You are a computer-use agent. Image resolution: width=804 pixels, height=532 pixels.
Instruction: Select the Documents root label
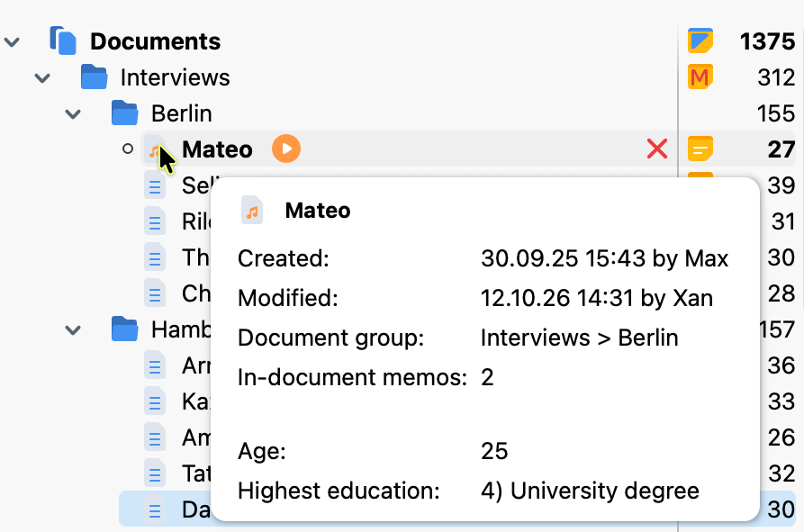pyautogui.click(x=156, y=41)
